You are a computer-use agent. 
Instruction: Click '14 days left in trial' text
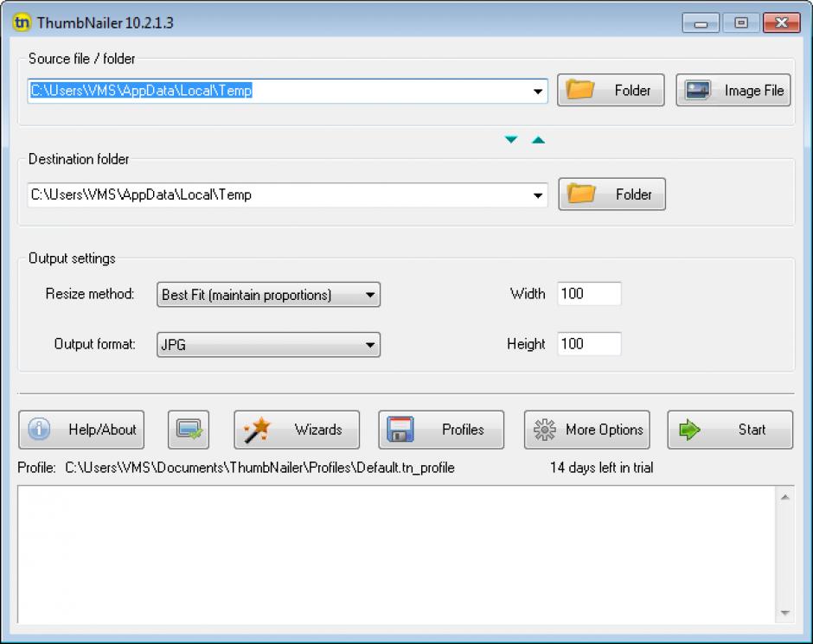[601, 468]
